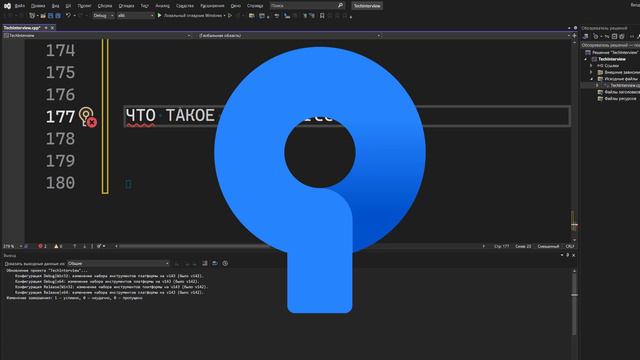Open the Глобальная область scope dropdown
Image resolution: width=640 pixels, height=360 pixels.
(x=289, y=36)
